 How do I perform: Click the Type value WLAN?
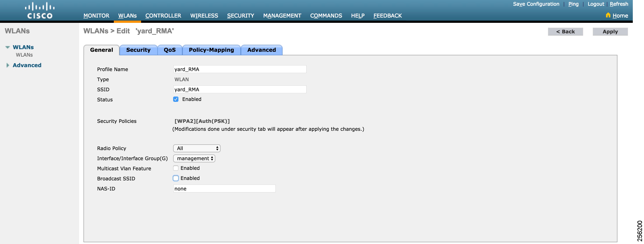pos(181,79)
